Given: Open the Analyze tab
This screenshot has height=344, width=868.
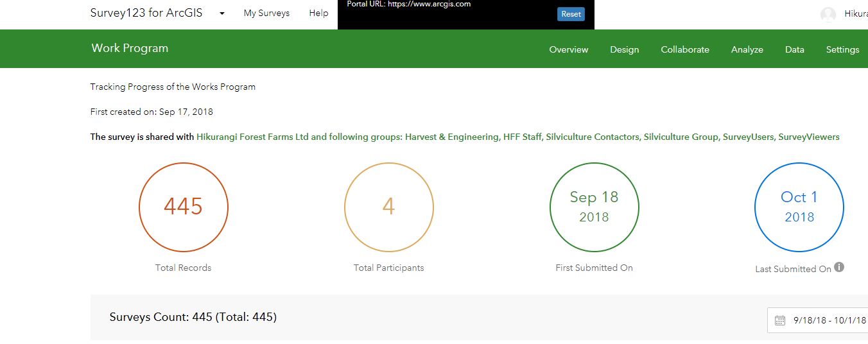Looking at the screenshot, I should 747,49.
